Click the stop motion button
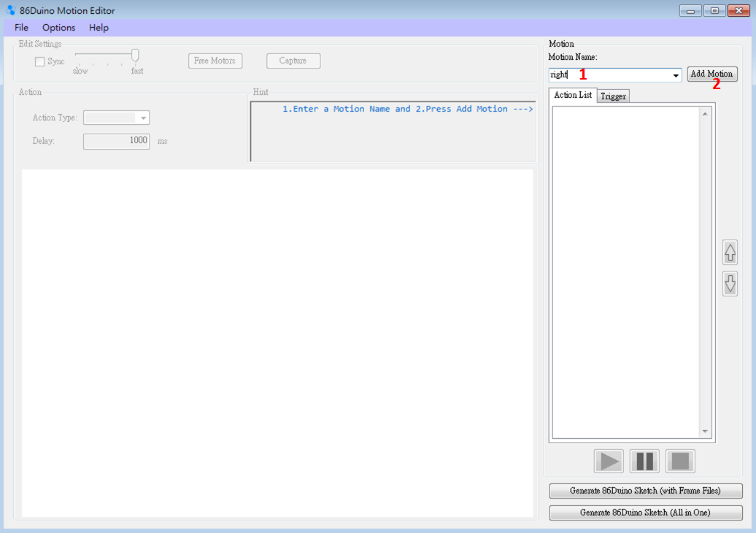Image resolution: width=756 pixels, height=533 pixels. point(680,461)
